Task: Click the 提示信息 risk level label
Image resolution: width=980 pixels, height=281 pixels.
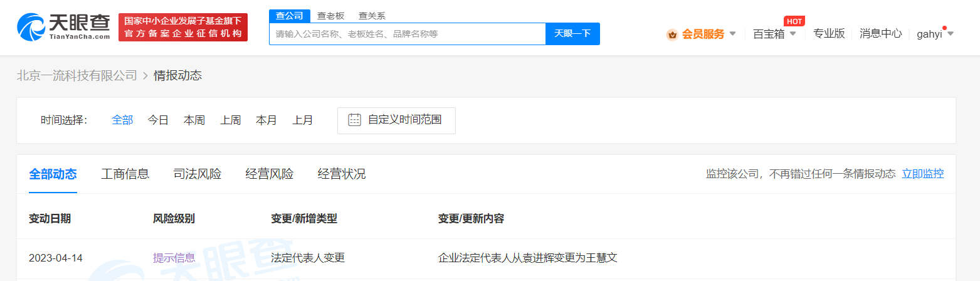Action: click(x=174, y=258)
